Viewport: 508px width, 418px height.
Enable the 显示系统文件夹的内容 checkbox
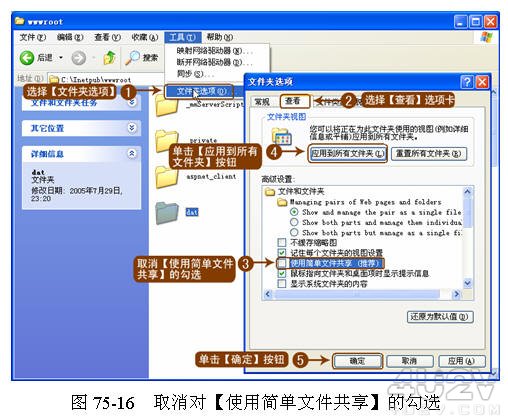point(282,284)
